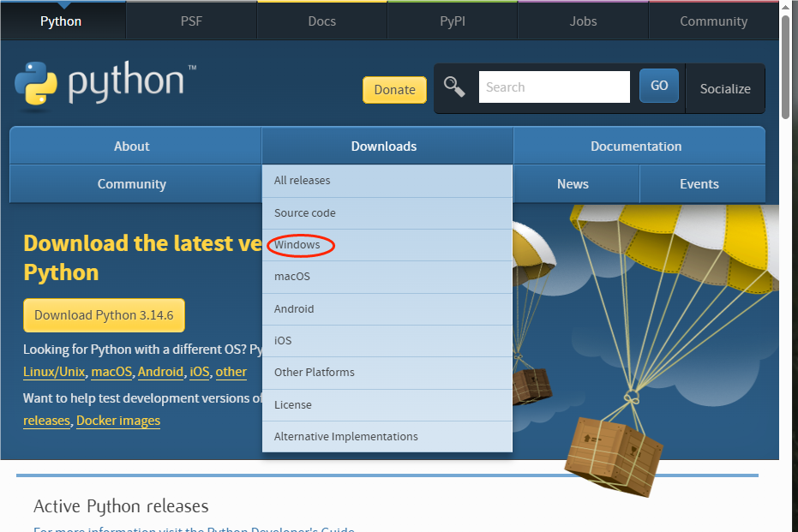Open the Docker images link
This screenshot has width=798, height=532.
coord(118,421)
